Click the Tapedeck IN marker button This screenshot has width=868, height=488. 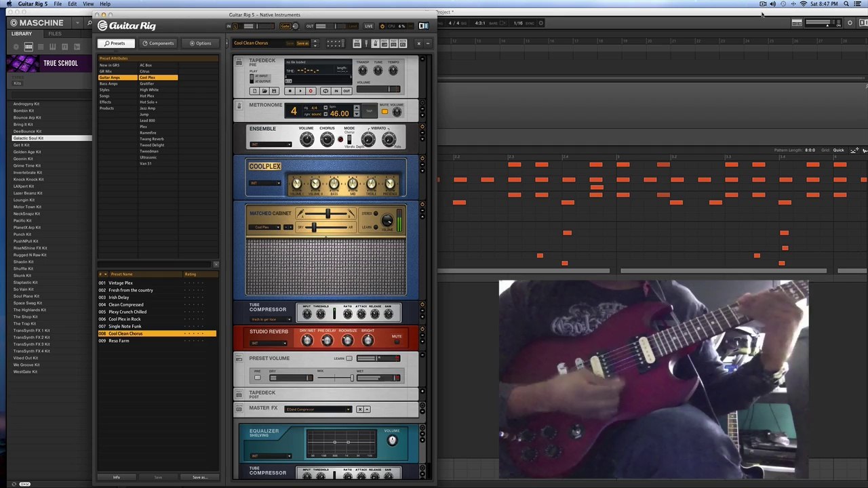pyautogui.click(x=336, y=91)
